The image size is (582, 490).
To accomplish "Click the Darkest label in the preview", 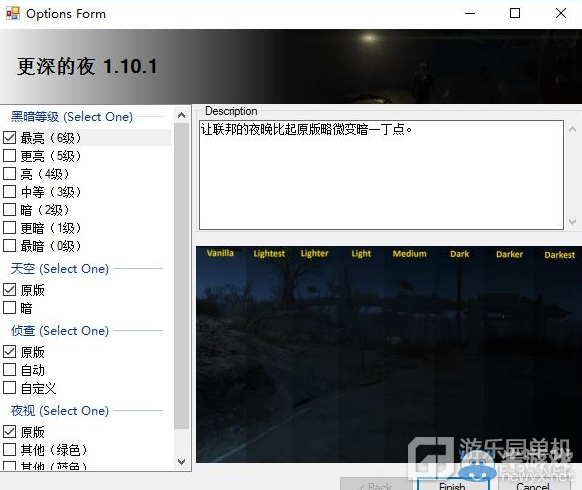I will click(560, 255).
